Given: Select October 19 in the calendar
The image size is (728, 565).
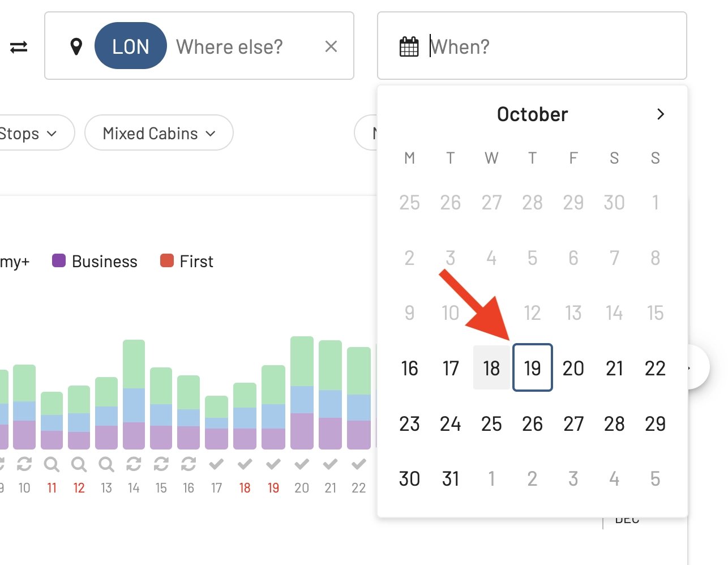Looking at the screenshot, I should (532, 368).
